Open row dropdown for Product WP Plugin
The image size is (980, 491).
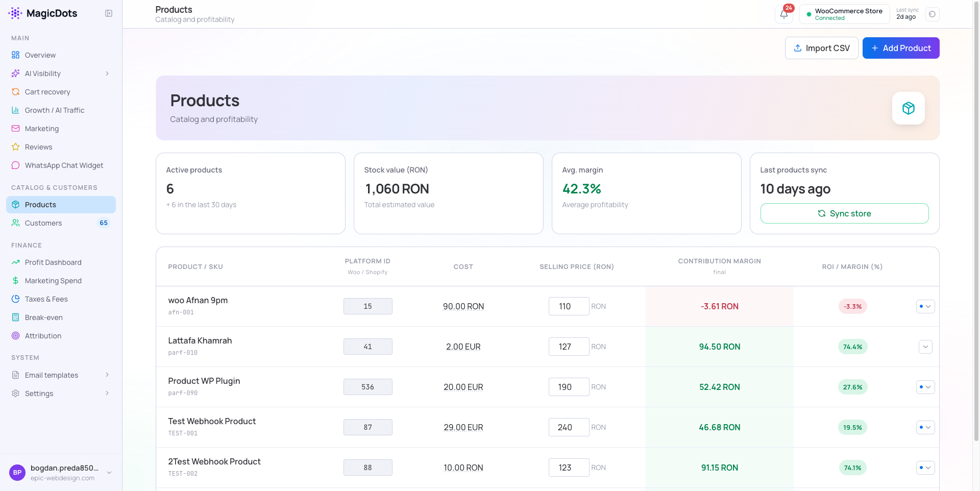[925, 387]
